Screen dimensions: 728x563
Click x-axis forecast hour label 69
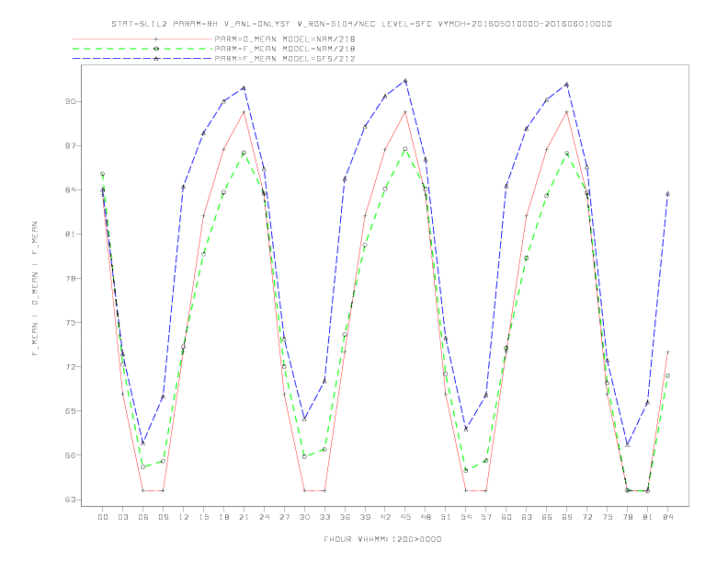[x=567, y=517]
